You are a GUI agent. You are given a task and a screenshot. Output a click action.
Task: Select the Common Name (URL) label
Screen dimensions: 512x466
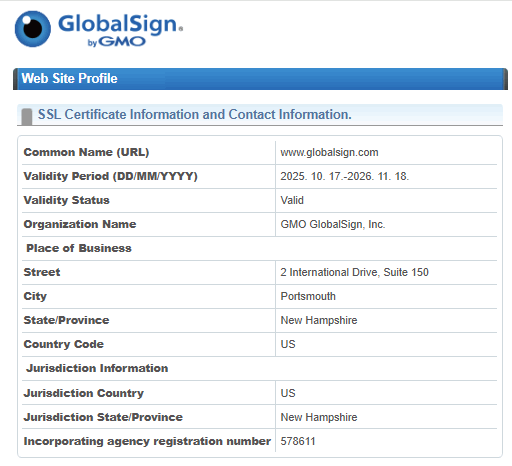pyautogui.click(x=86, y=152)
